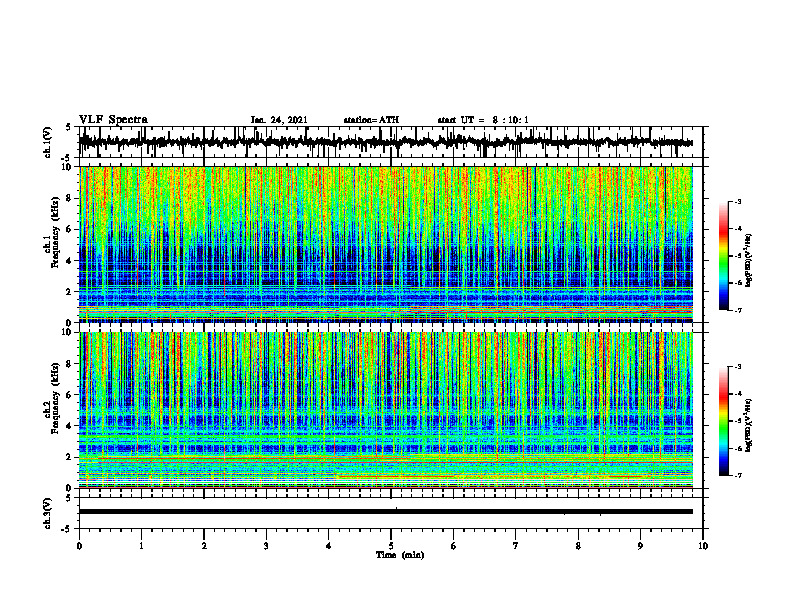Viewport: 792px width, 612px height.
Task: Click the ch.2 "Frequency (kHz)" axis label
Action: click(55, 399)
